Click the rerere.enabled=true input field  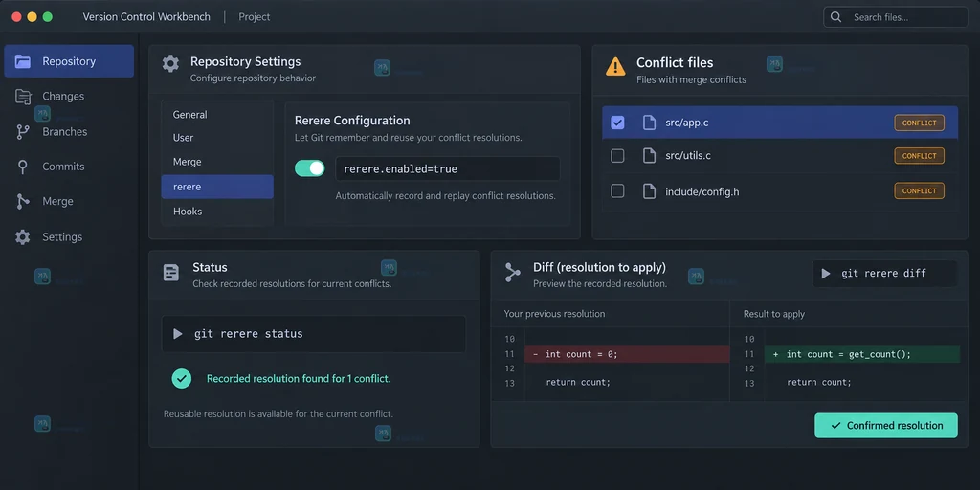tap(448, 168)
